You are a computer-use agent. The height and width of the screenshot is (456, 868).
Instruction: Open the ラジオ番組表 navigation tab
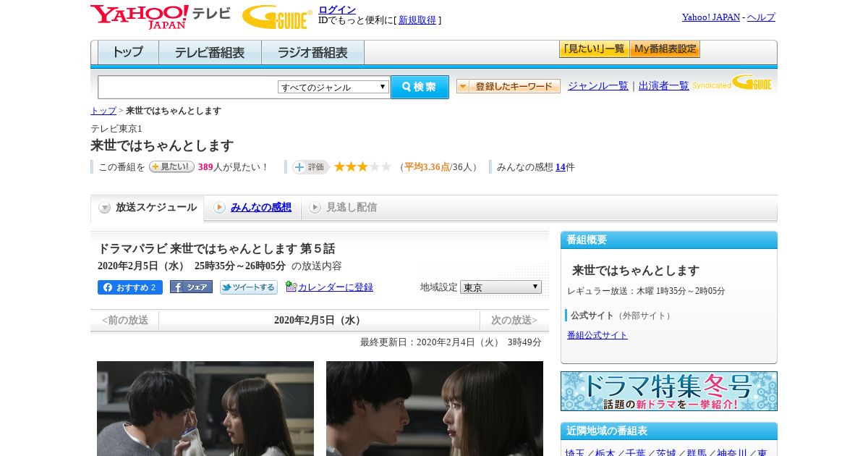(x=312, y=53)
